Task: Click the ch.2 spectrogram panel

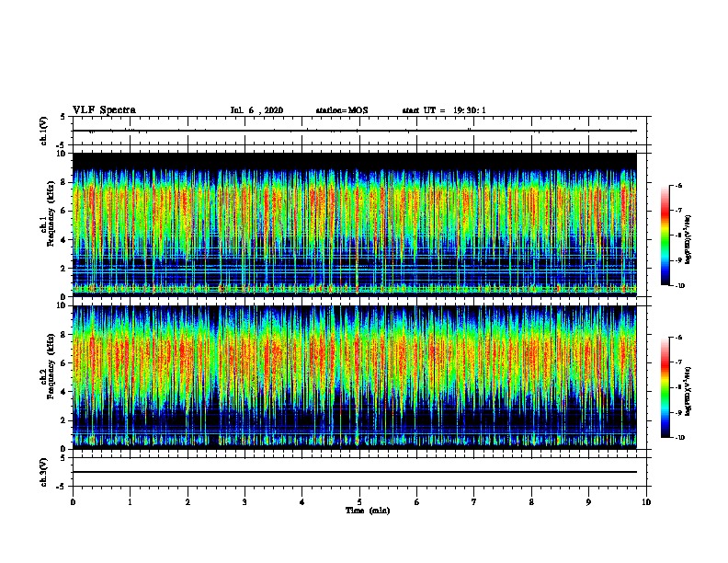Action: click(x=355, y=377)
